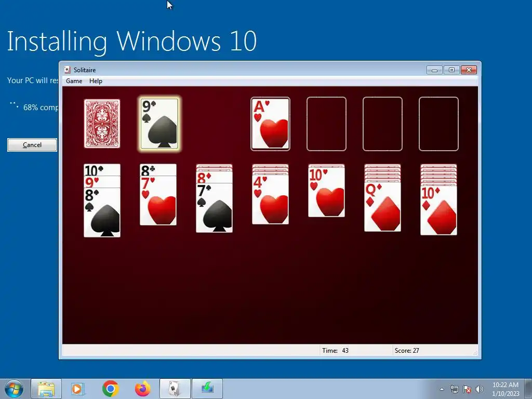
Task: Open the network tray icon
Action: 454,389
